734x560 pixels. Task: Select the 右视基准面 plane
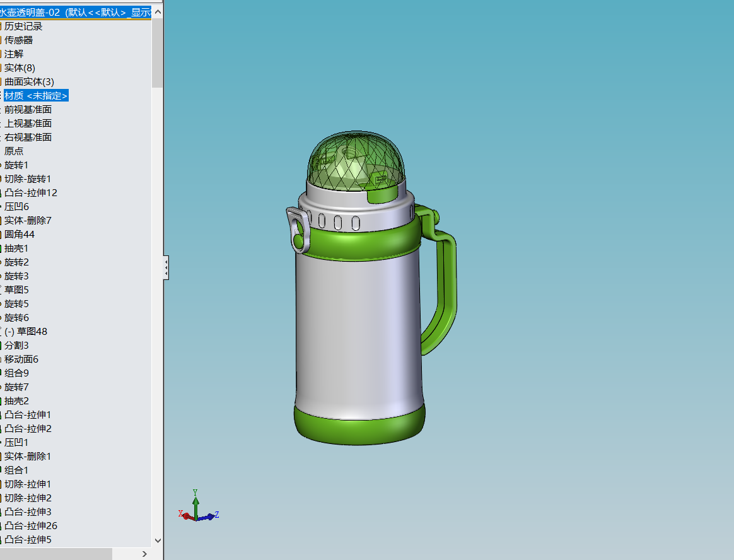pyautogui.click(x=28, y=137)
